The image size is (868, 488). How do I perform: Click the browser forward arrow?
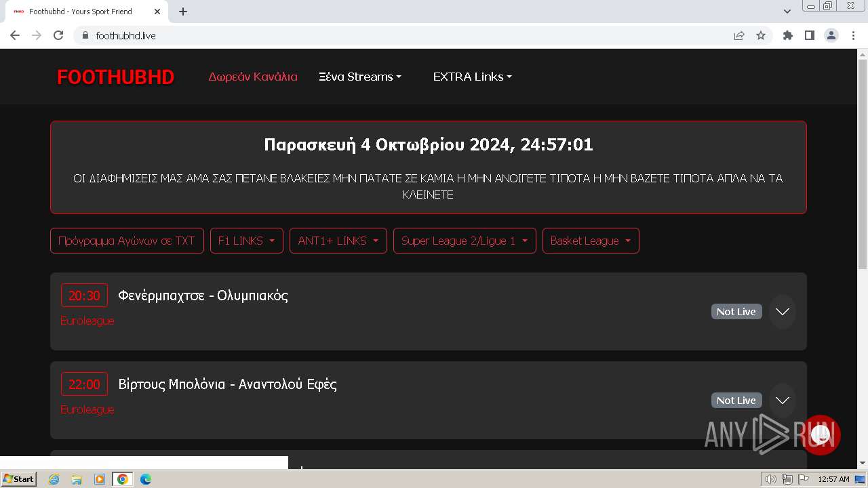[x=37, y=35]
